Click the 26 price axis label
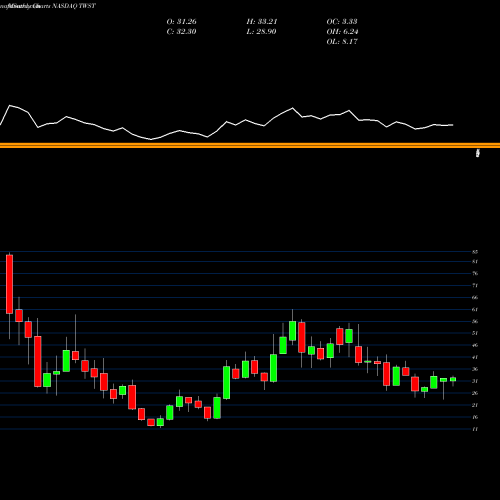 [x=475, y=393]
